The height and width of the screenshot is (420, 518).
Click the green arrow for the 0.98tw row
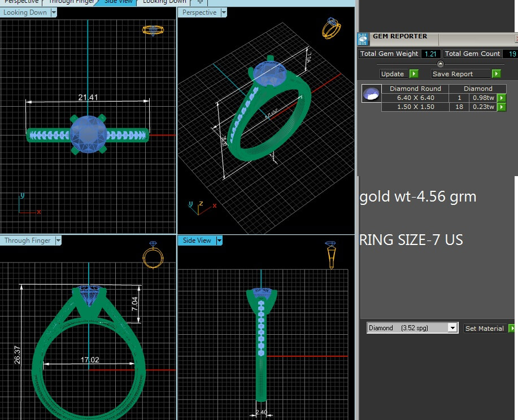pyautogui.click(x=501, y=98)
